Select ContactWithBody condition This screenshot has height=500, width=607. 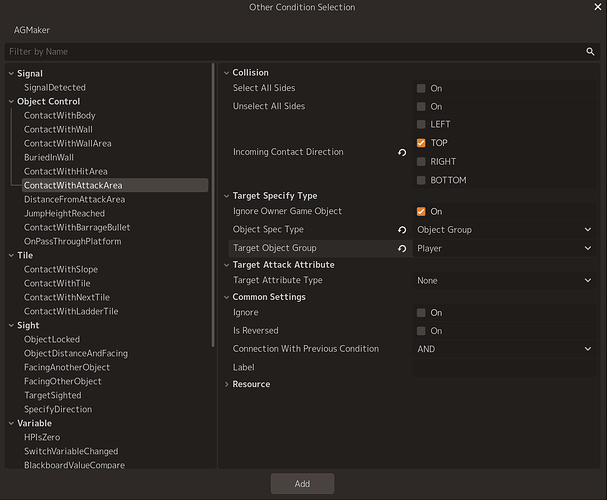[x=60, y=115]
